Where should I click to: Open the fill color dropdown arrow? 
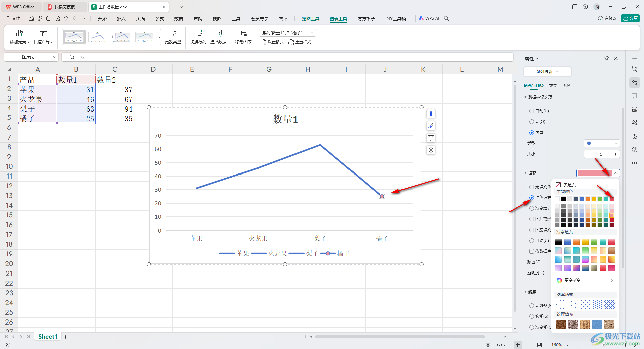click(616, 173)
